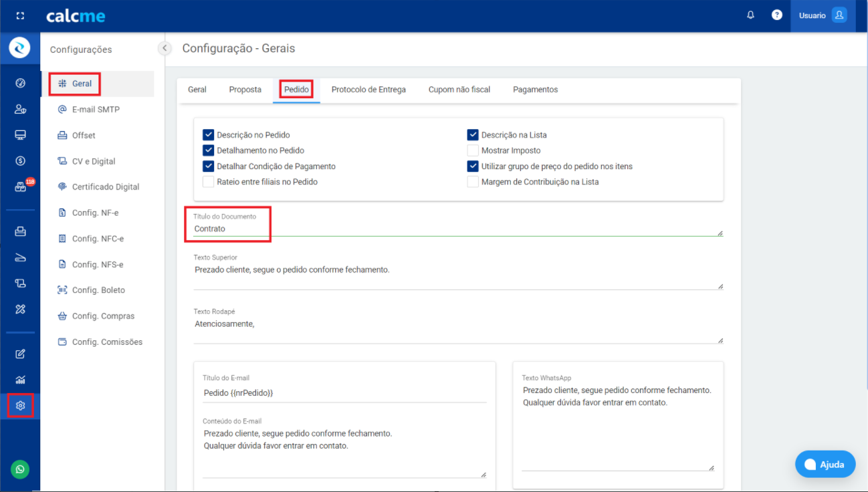
Task: Click the help question mark icon
Action: [776, 15]
